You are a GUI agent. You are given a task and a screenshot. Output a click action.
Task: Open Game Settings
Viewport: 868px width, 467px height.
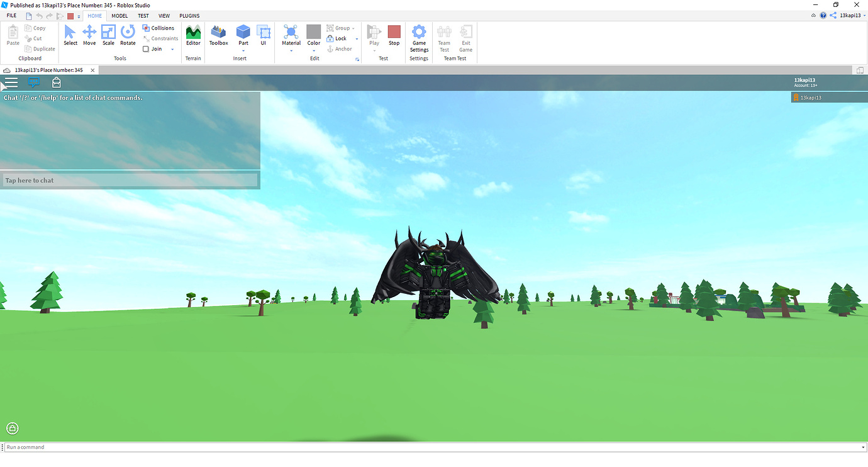419,38
